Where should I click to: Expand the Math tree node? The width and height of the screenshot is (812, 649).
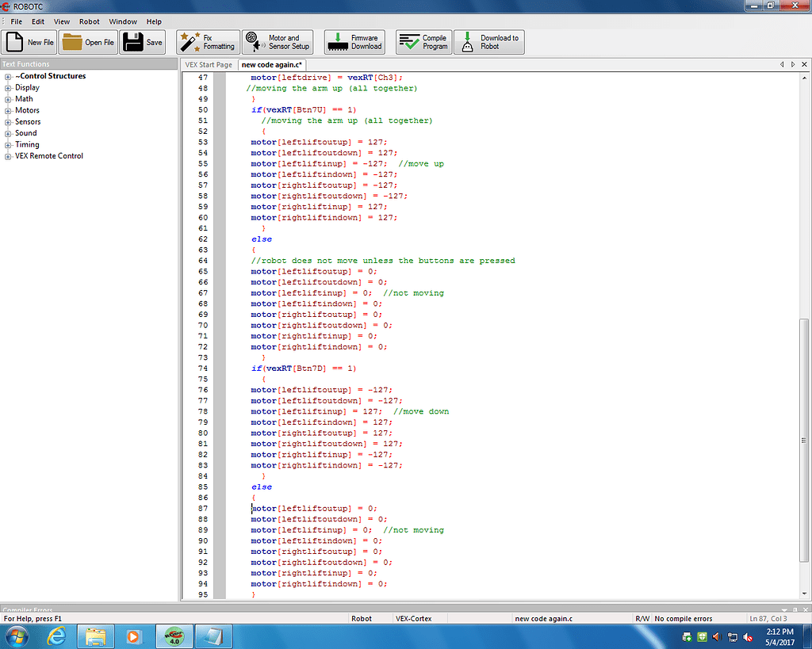[x=8, y=99]
